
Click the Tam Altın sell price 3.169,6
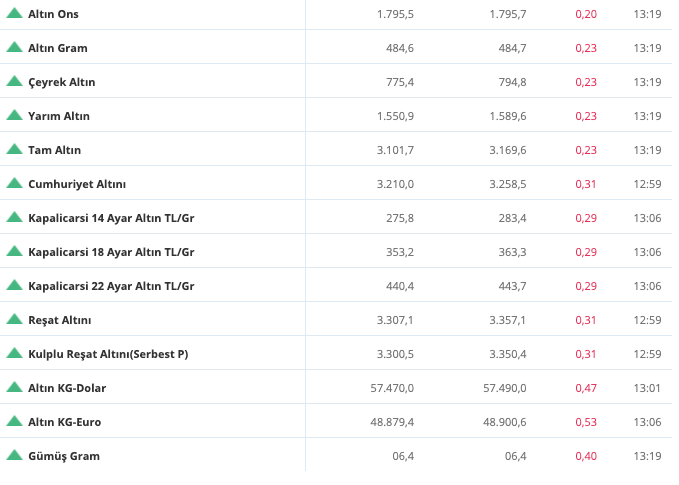pyautogui.click(x=508, y=150)
